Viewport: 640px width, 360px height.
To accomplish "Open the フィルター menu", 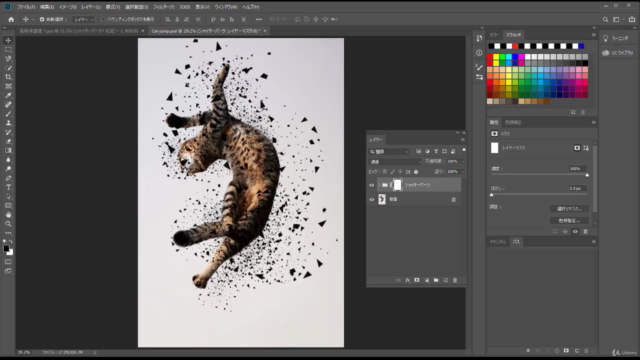I will [x=164, y=7].
